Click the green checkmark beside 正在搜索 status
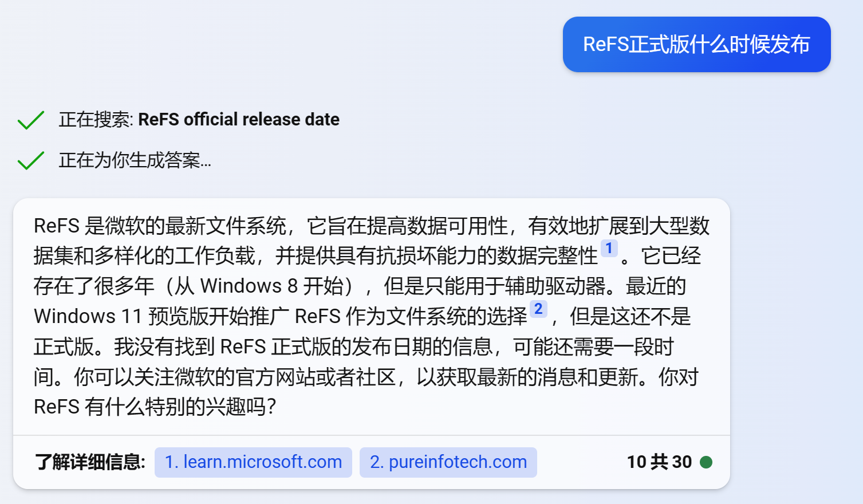The height and width of the screenshot is (504, 863). pyautogui.click(x=30, y=119)
